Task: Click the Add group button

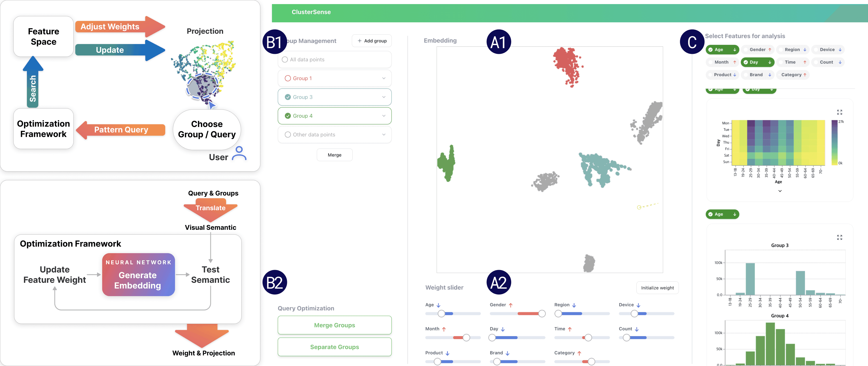Action: [x=372, y=41]
